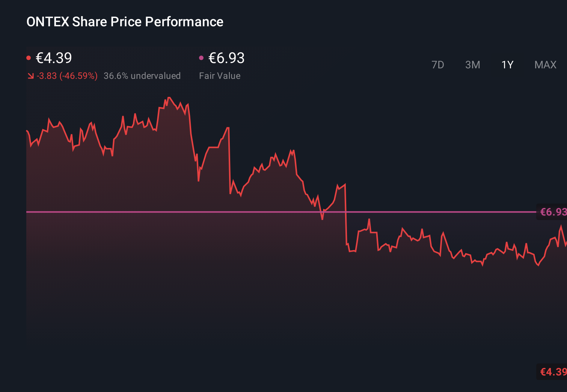Select the €6.93 Fair Value label
567x392 pixels.
[x=226, y=58]
